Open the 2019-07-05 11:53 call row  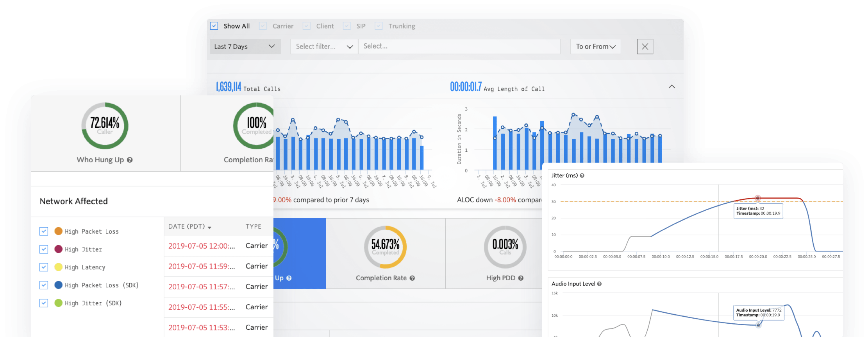219,328
